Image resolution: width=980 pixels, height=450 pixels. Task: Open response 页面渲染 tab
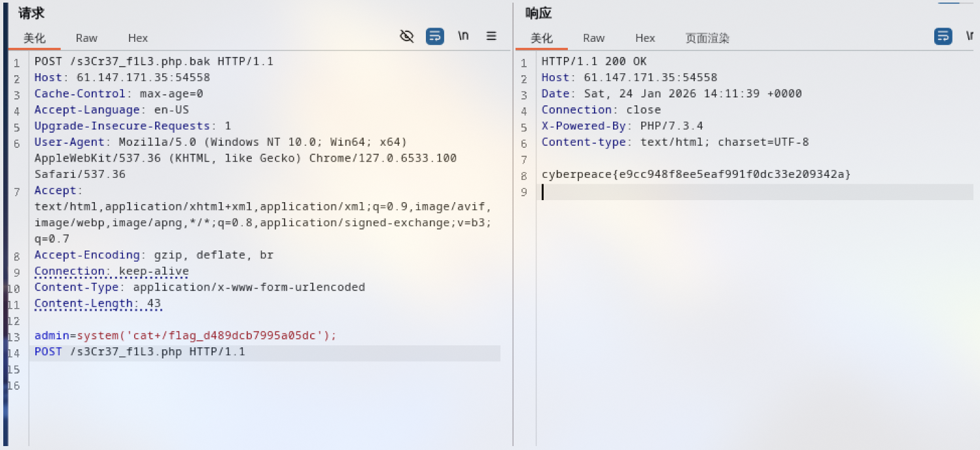pos(707,38)
